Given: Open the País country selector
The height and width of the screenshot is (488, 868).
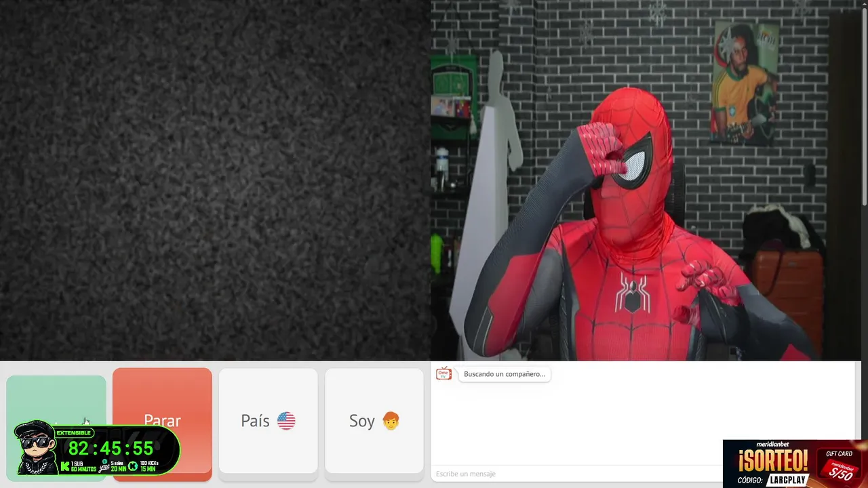Looking at the screenshot, I should [268, 421].
